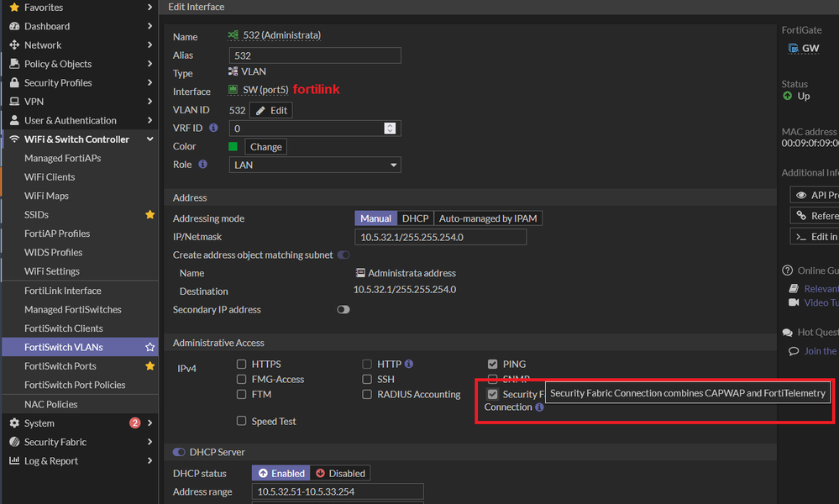
Task: Click the FortiGate GW device icon
Action: coord(793,48)
